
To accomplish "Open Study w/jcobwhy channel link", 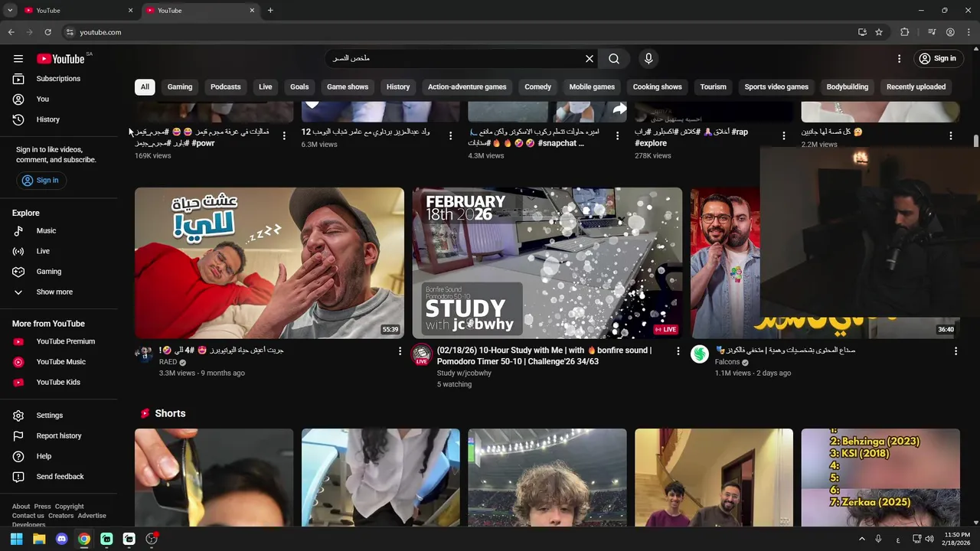I will point(464,373).
